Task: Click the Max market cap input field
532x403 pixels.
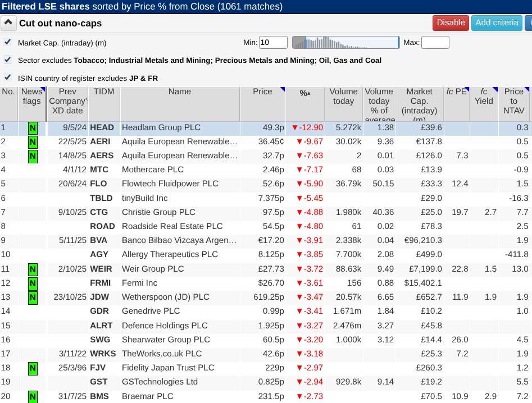Action: coord(435,42)
